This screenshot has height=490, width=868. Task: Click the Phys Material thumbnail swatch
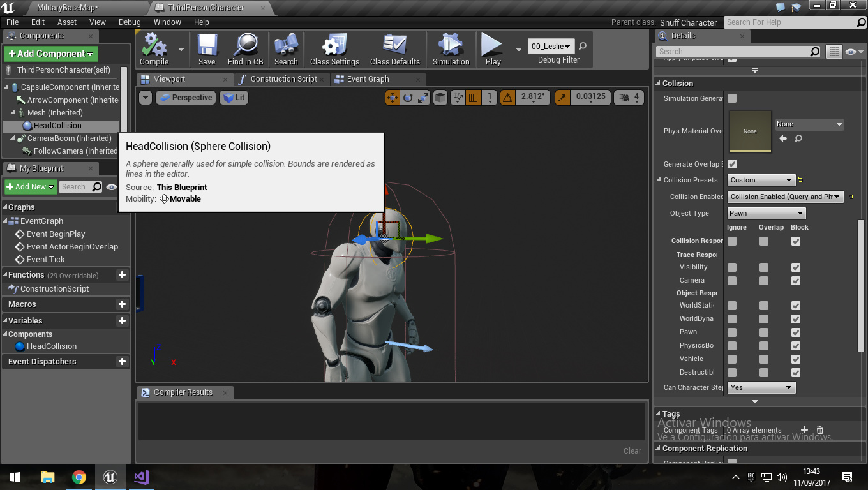coord(750,131)
